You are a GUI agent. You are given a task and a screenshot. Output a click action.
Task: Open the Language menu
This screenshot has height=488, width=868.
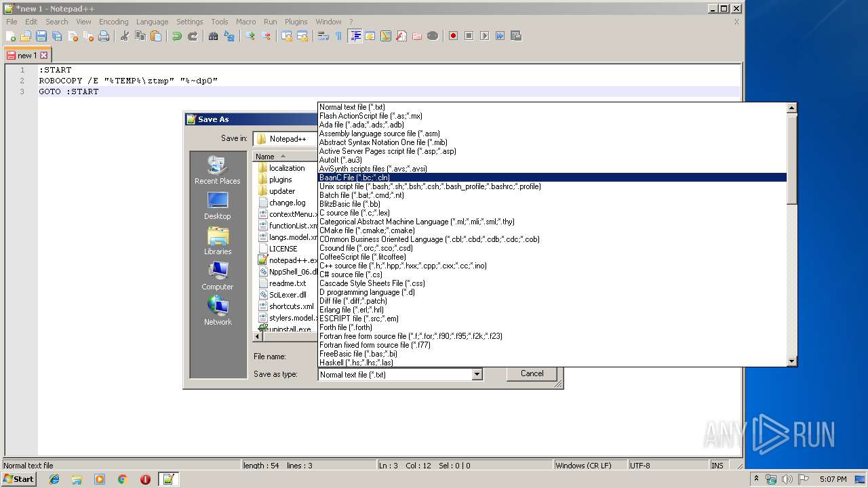[x=152, y=22]
